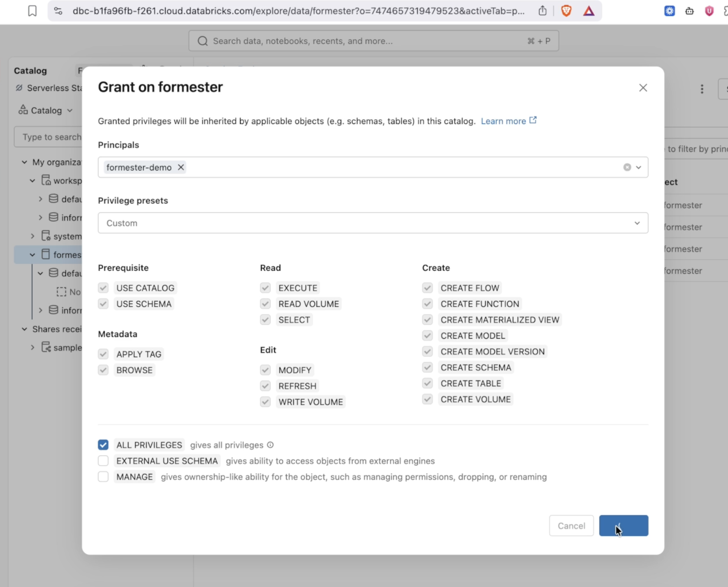Click the formester catalog icon in tree

tap(46, 254)
